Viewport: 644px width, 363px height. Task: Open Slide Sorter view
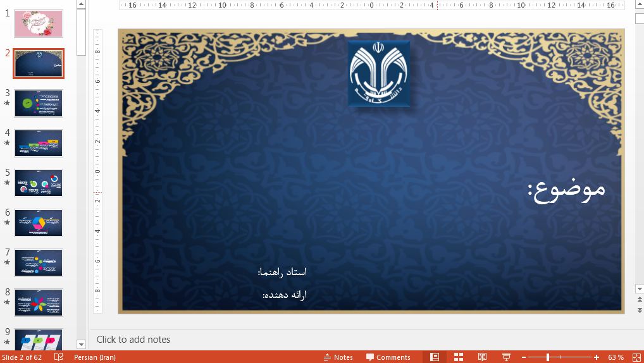pos(459,357)
